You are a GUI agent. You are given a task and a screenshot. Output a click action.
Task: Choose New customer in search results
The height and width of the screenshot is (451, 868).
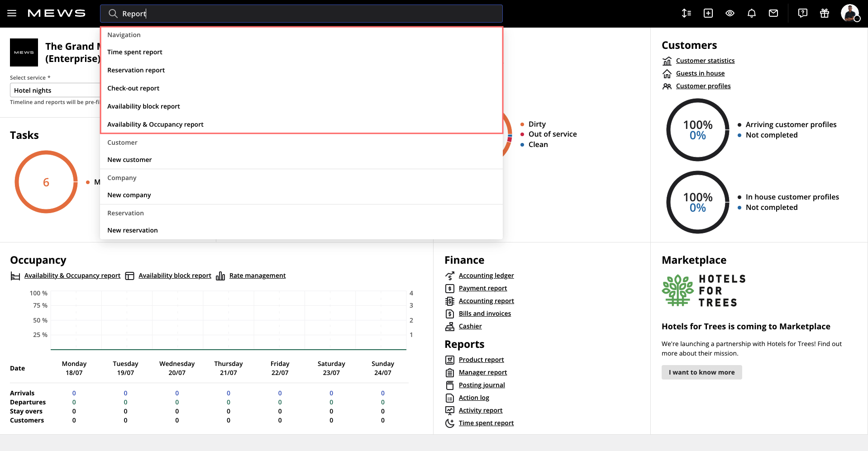(129, 160)
